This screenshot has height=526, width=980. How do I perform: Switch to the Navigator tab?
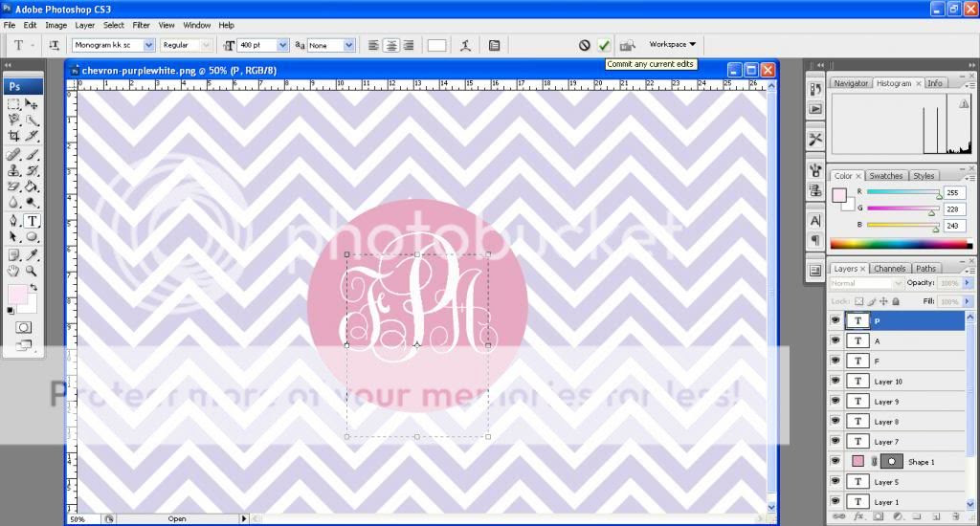coord(851,84)
